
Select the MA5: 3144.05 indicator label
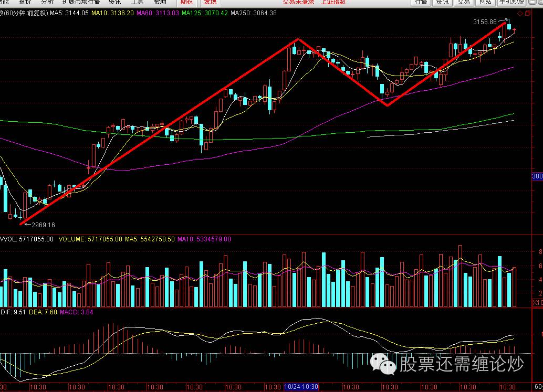(69, 13)
